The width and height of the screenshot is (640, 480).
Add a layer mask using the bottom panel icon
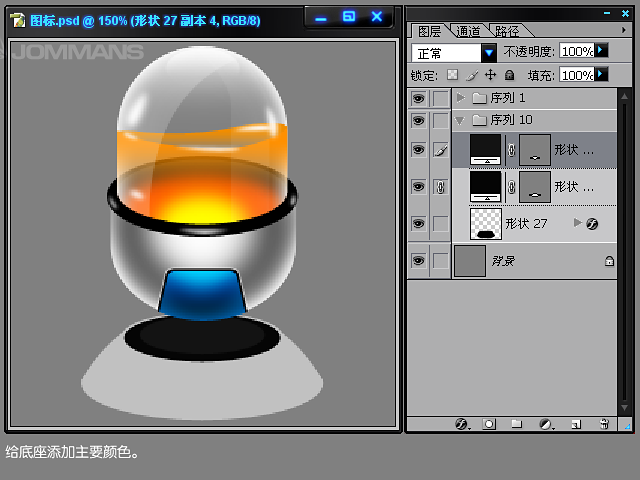(489, 424)
